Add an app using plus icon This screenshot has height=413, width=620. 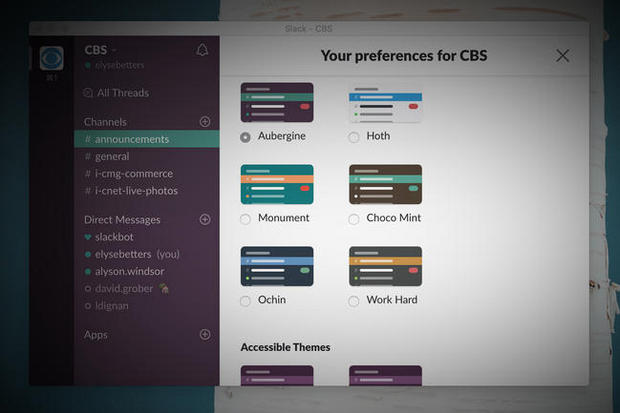point(205,335)
